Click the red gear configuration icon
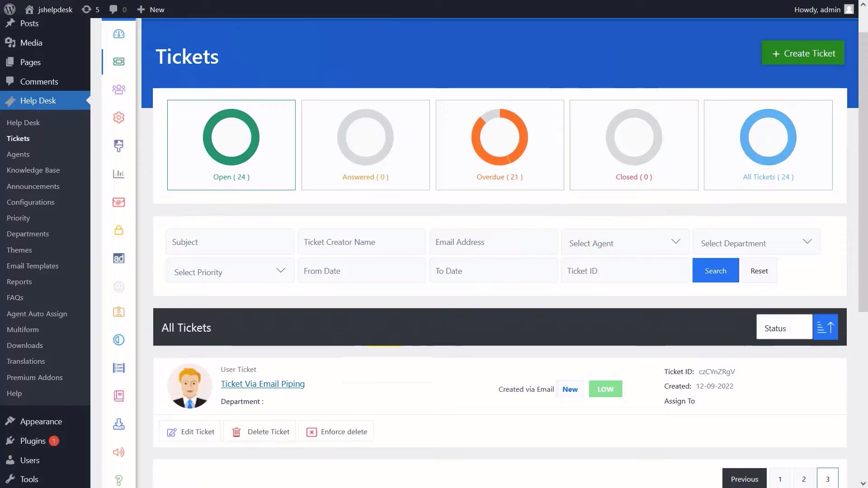Viewport: 868px width, 488px height. (x=118, y=117)
